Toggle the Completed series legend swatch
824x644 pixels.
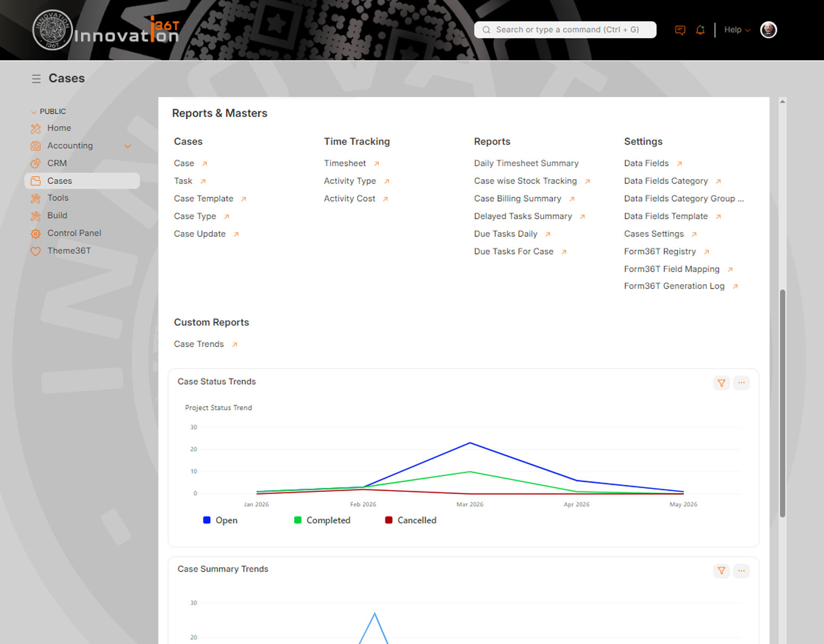click(x=298, y=520)
